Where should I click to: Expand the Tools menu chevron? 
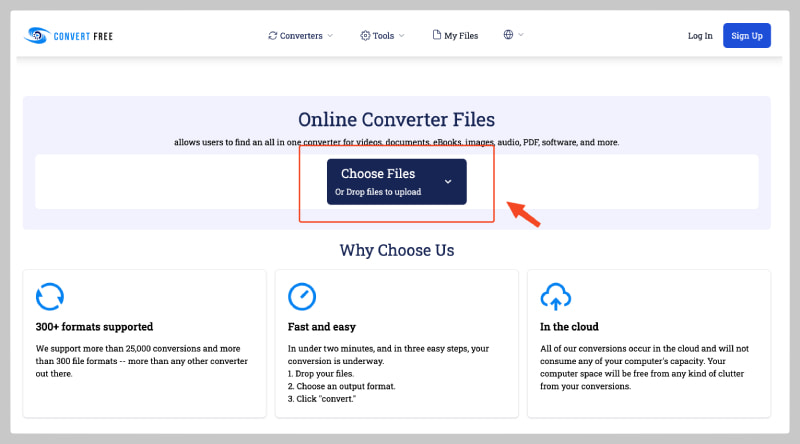click(402, 35)
